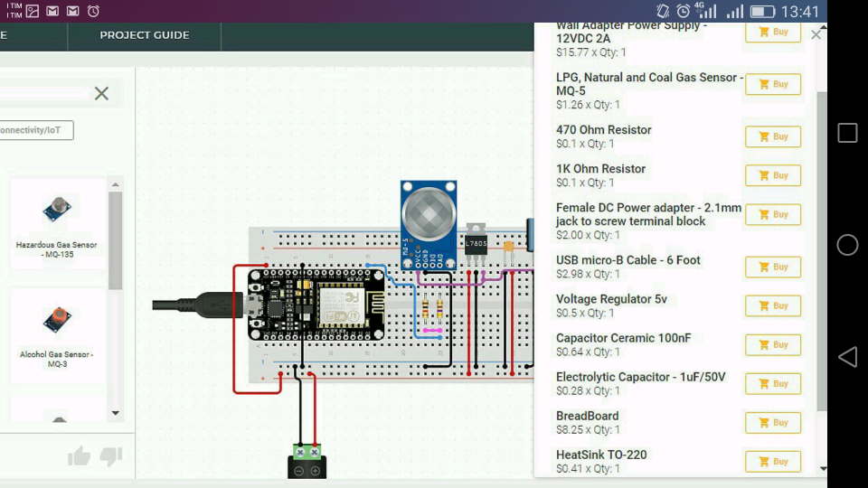The height and width of the screenshot is (488, 868).
Task: Select the L7805 voltage regulator component
Action: point(476,245)
